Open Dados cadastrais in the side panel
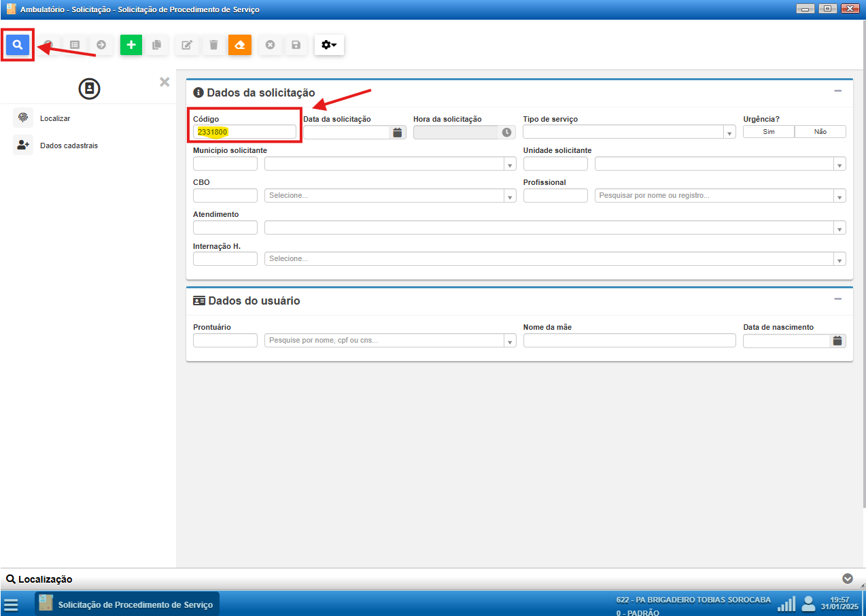Screen dimensions: 866x616 (x=68, y=146)
